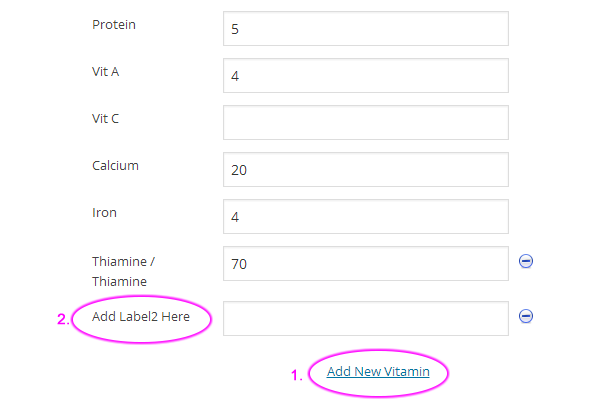Image resolution: width=602 pixels, height=407 pixels.
Task: Select the Iron input field
Action: 366,217
